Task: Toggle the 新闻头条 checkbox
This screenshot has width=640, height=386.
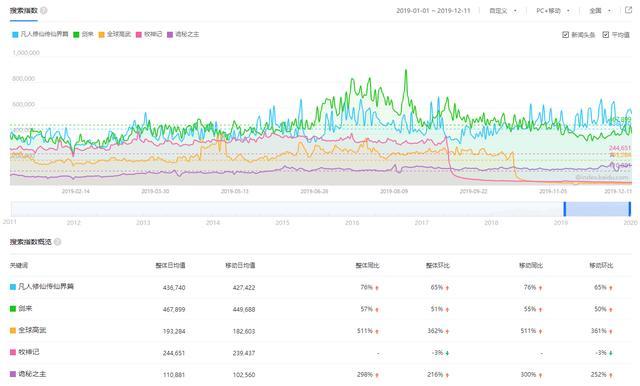Action: coord(565,35)
